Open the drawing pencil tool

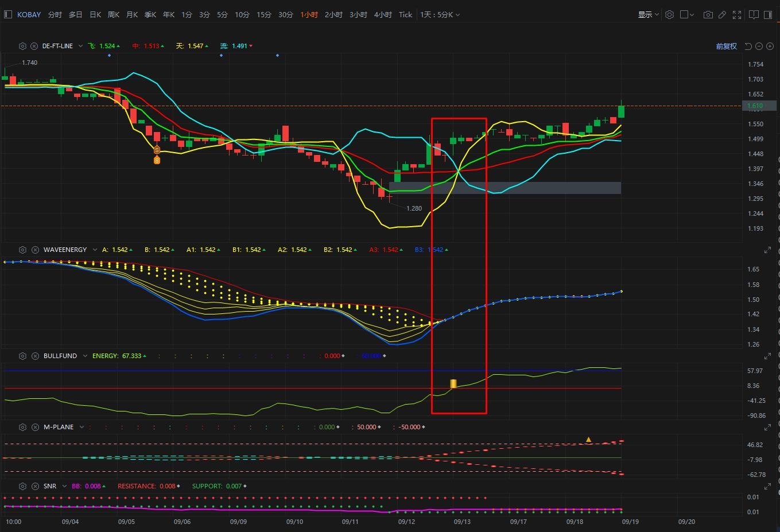(723, 14)
